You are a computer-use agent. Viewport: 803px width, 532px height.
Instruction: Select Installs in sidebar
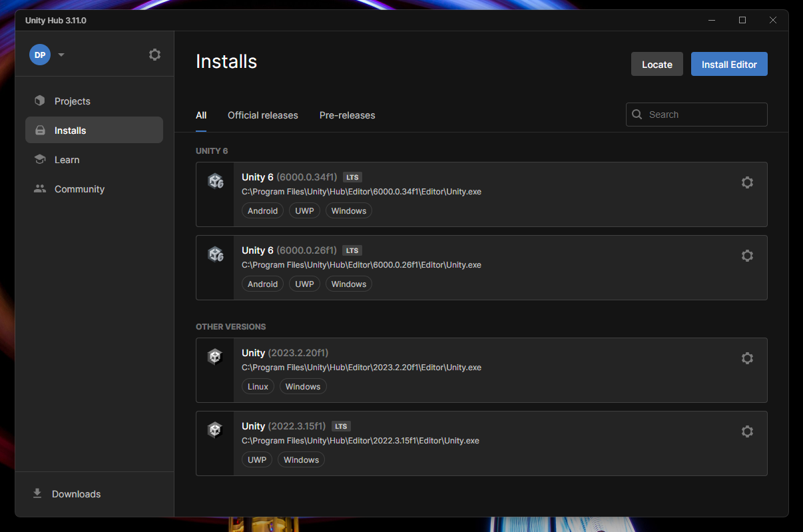click(94, 130)
